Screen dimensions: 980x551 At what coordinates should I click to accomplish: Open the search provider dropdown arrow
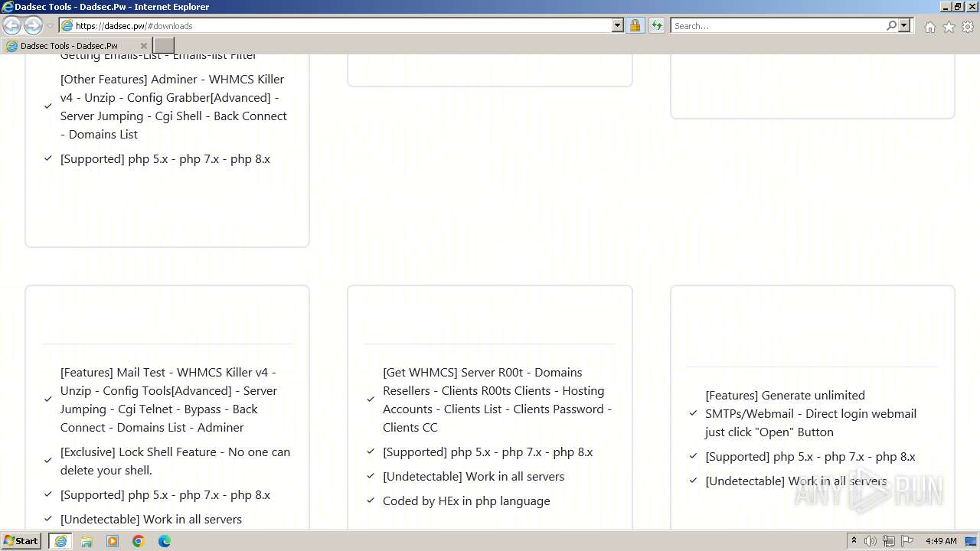point(904,25)
